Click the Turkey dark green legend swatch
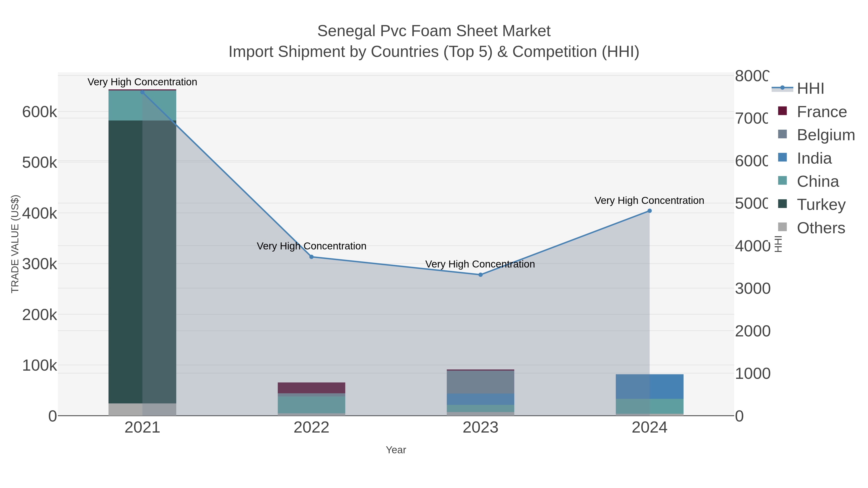 [x=782, y=204]
